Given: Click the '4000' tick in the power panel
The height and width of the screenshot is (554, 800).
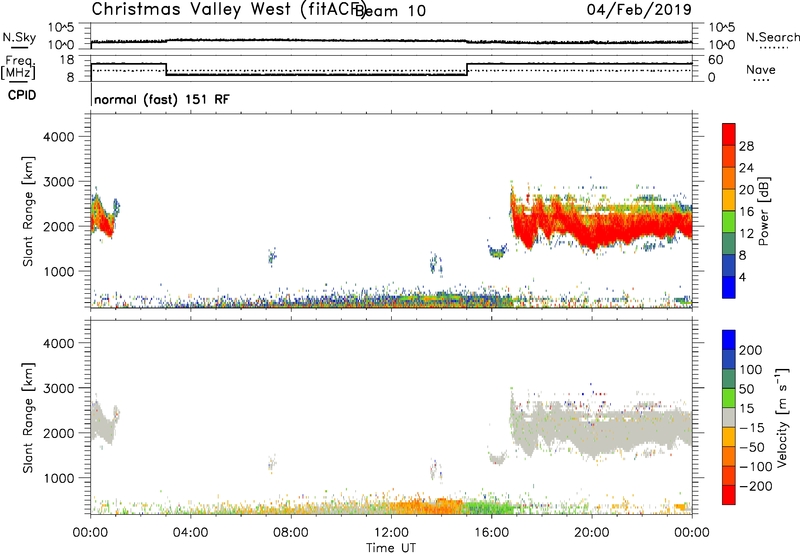Looking at the screenshot, I should click(x=58, y=137).
